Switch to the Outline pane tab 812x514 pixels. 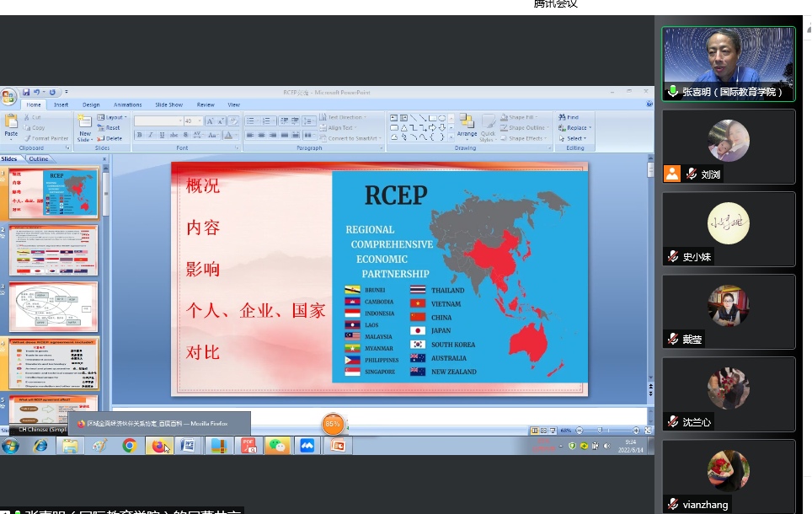click(x=38, y=159)
